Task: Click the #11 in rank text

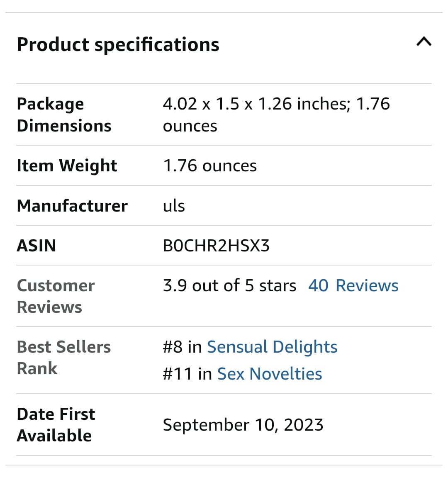Action: pos(187,374)
